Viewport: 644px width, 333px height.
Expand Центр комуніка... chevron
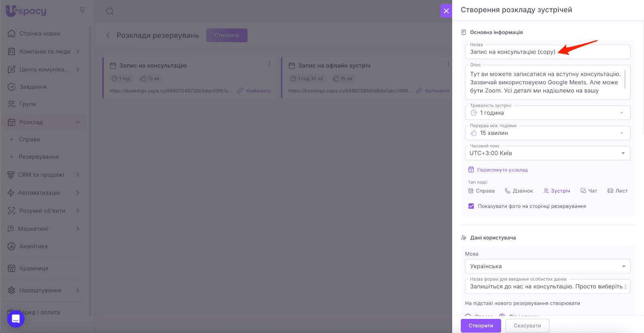[78, 70]
